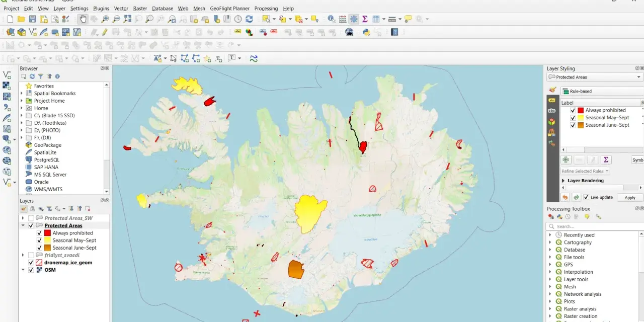
Task: Expand the Raster analysis toolbox group
Action: [x=550, y=309]
